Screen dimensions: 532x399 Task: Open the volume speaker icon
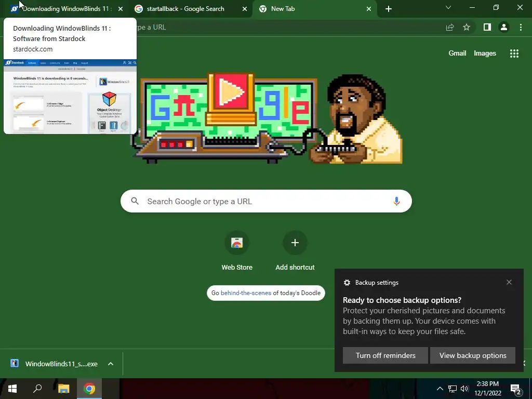pos(465,389)
